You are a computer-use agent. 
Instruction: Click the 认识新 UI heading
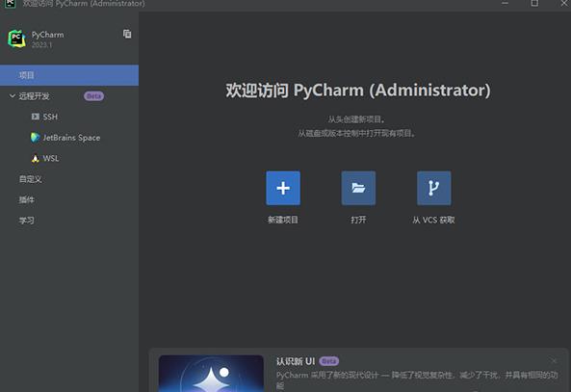coord(296,361)
